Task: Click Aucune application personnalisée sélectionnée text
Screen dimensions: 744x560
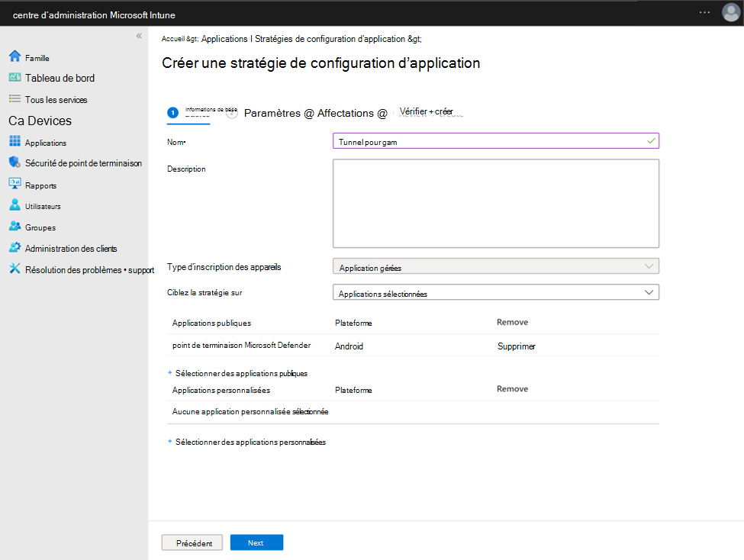Action: [250, 411]
